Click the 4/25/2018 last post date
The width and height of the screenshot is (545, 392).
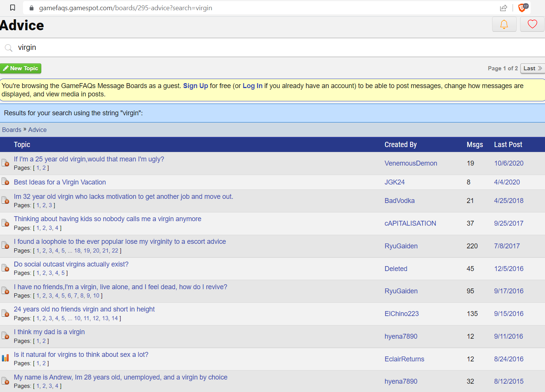pyautogui.click(x=509, y=201)
